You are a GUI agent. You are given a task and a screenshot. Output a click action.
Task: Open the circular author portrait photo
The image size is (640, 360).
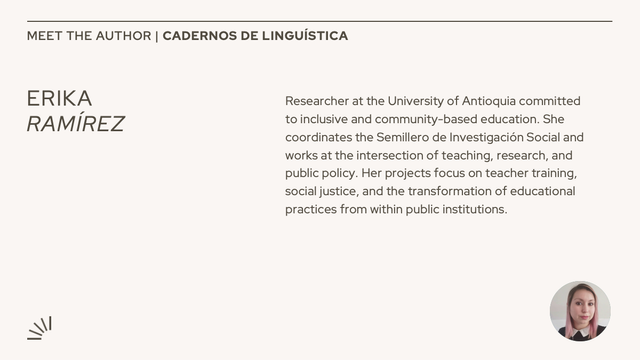(x=580, y=311)
